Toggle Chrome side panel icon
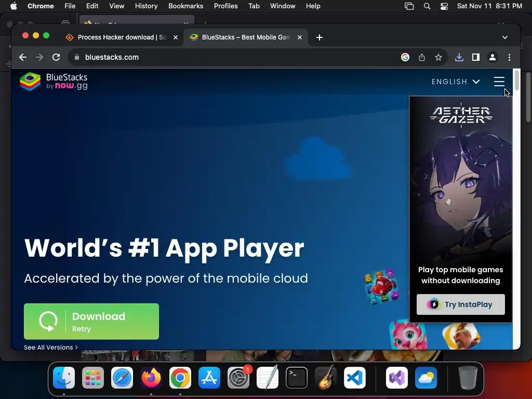Image resolution: width=532 pixels, height=399 pixels. (x=476, y=57)
